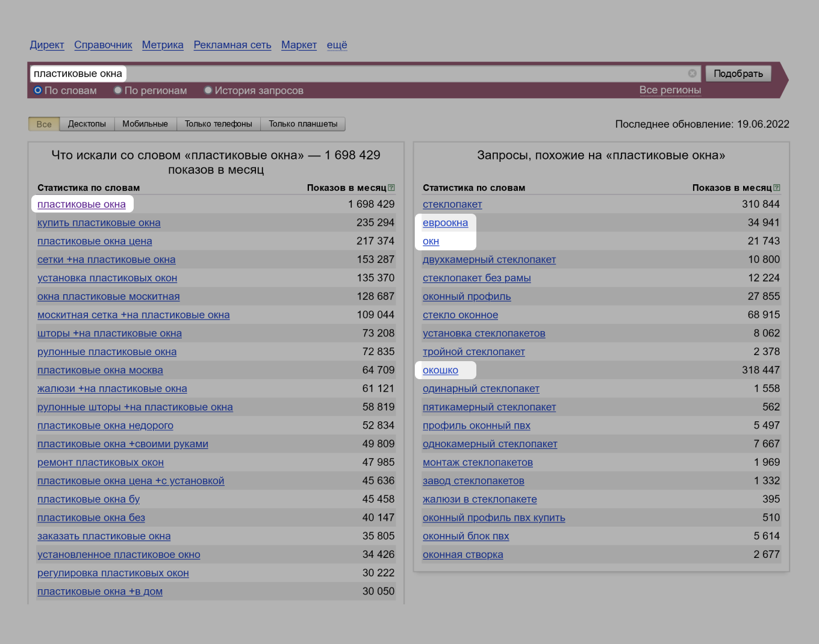Switch to the «Десктопы» tab
This screenshot has width=819, height=644.
point(87,124)
